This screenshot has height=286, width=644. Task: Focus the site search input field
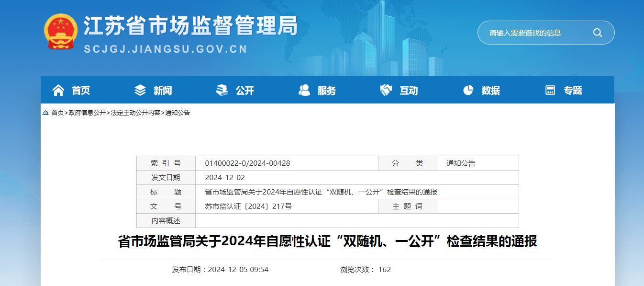[x=536, y=33]
